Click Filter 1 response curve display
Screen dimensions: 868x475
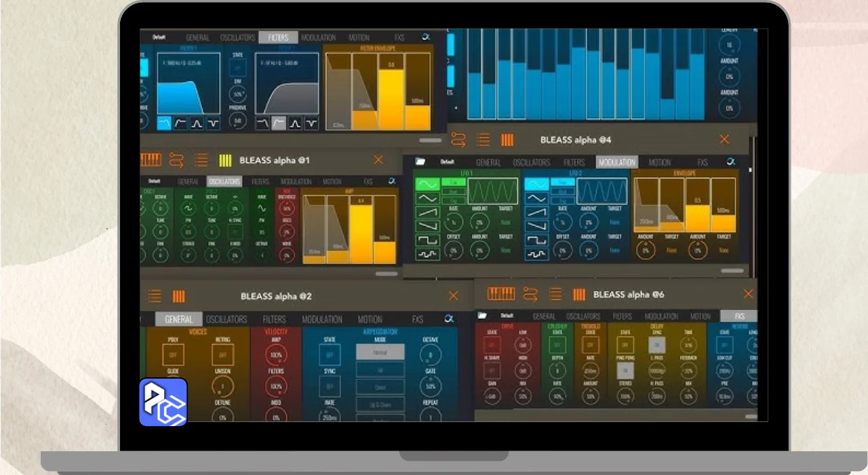pyautogui.click(x=189, y=83)
